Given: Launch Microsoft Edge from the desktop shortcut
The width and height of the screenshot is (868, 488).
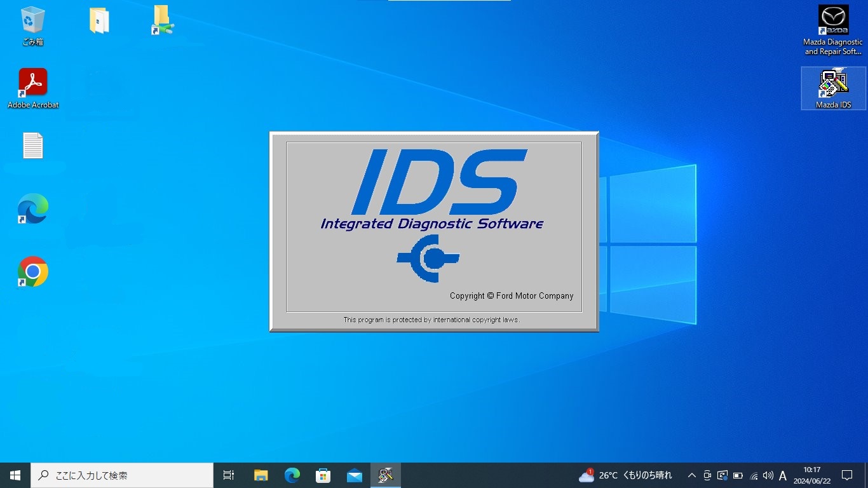Looking at the screenshot, I should click(x=33, y=208).
